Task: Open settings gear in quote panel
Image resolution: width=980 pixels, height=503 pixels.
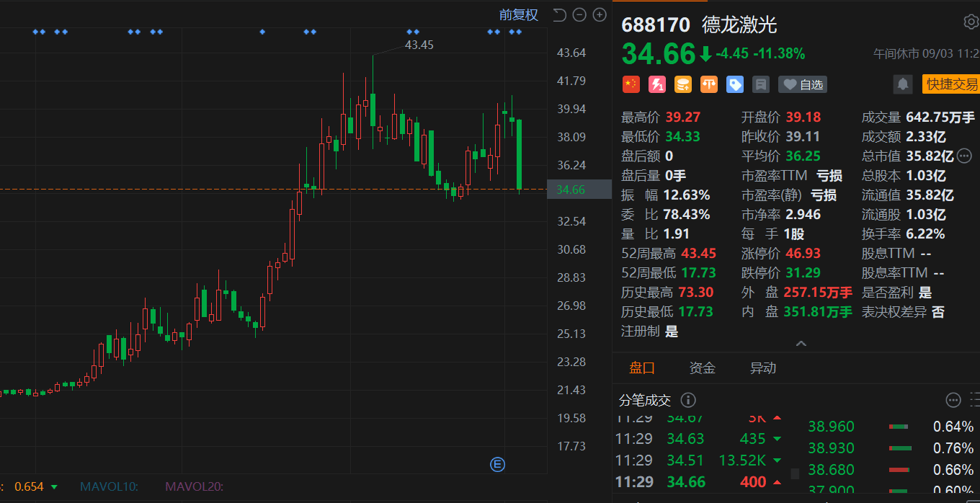Action: (x=971, y=22)
